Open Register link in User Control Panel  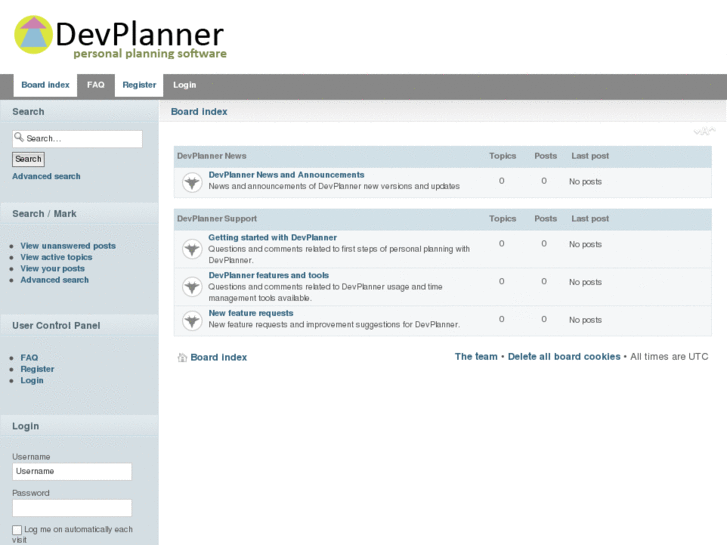click(x=37, y=369)
